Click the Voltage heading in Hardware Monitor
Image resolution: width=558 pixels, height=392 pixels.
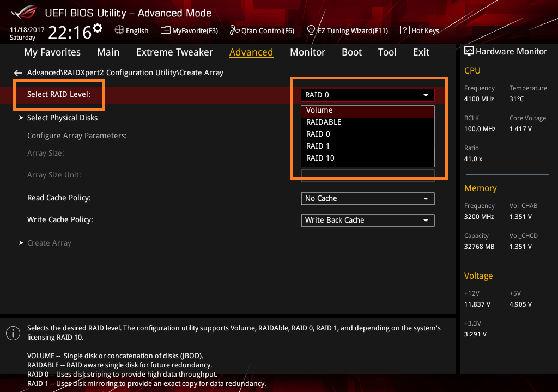pos(478,275)
